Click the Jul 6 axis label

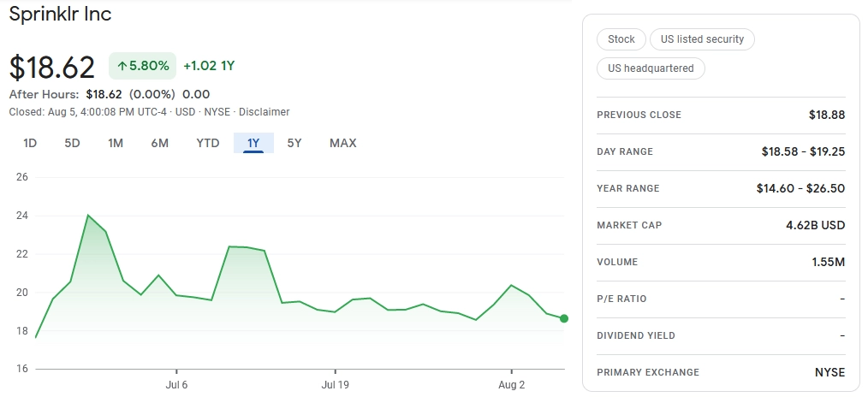coord(176,385)
